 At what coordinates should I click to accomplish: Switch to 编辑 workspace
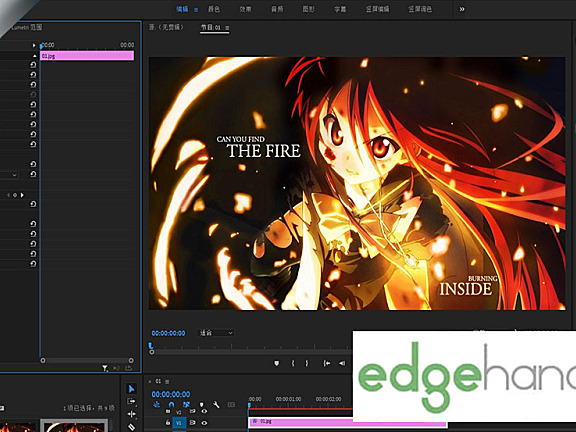(x=182, y=9)
